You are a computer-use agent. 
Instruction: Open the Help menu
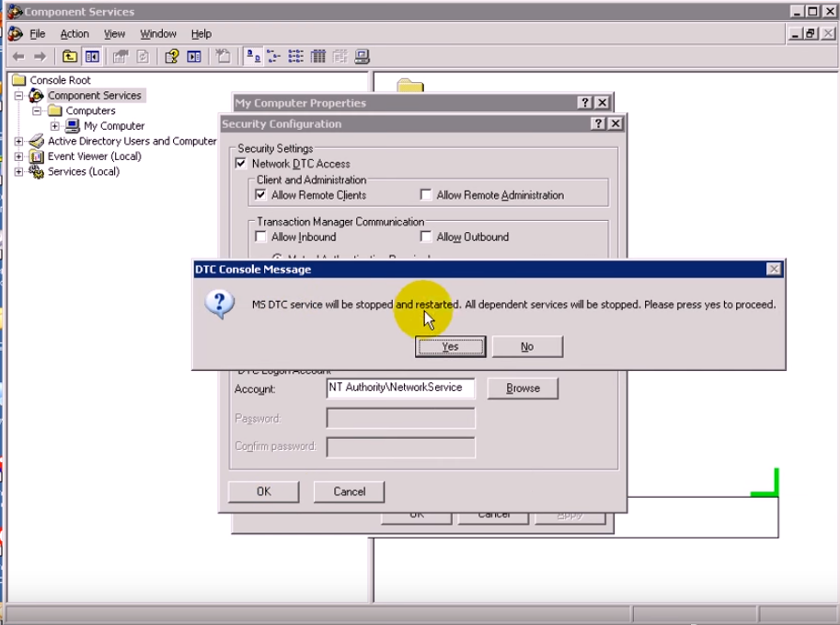201,34
